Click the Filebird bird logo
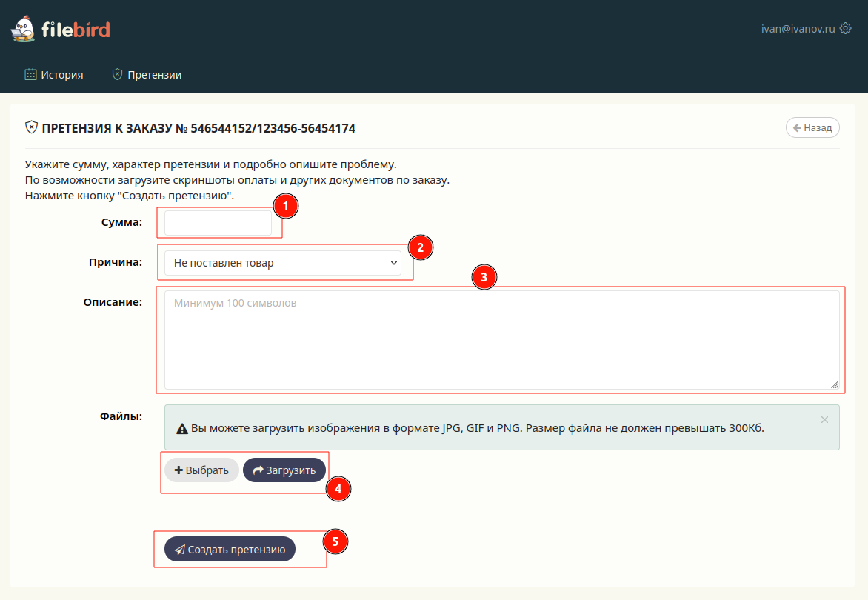Viewport: 868px width, 600px height. coord(23,30)
